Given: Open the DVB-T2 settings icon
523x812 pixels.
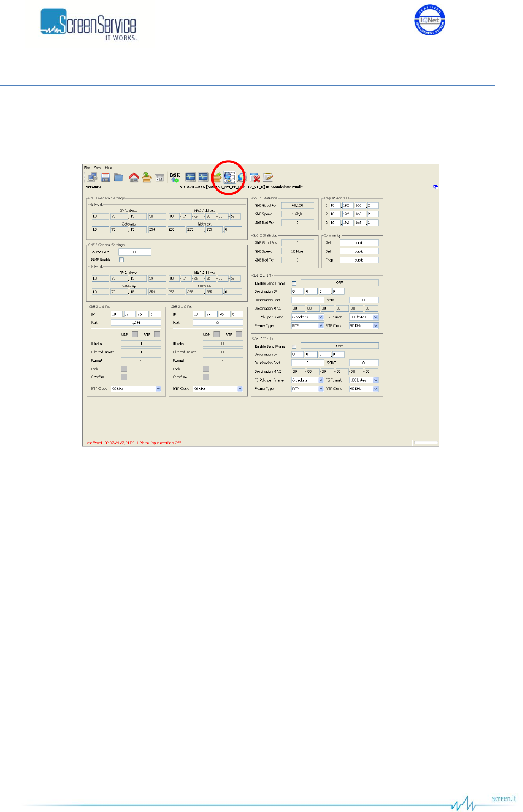Looking at the screenshot, I should tap(175, 177).
